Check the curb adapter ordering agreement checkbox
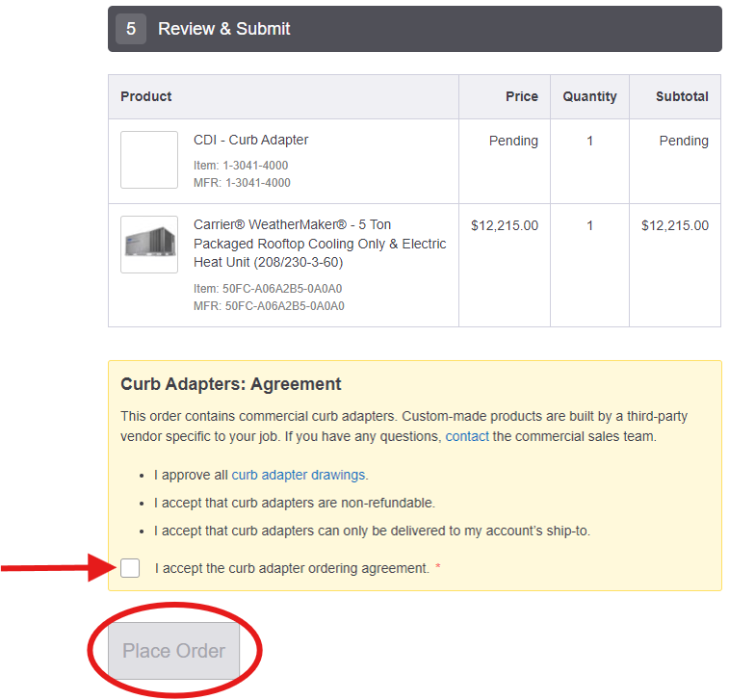 130,568
